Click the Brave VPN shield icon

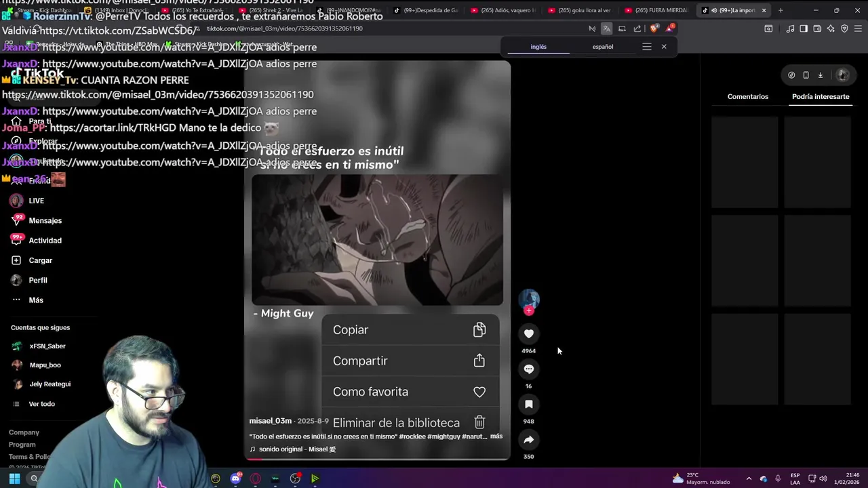pos(844,28)
